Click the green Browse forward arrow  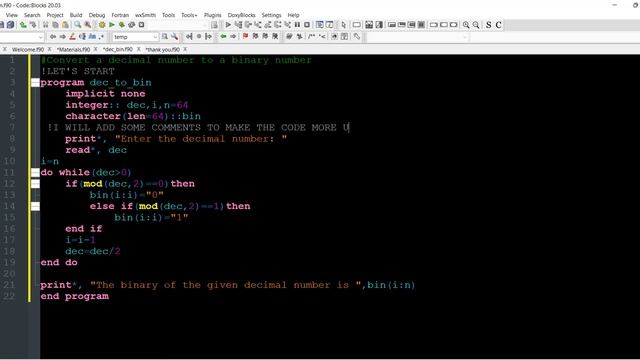tap(233, 37)
